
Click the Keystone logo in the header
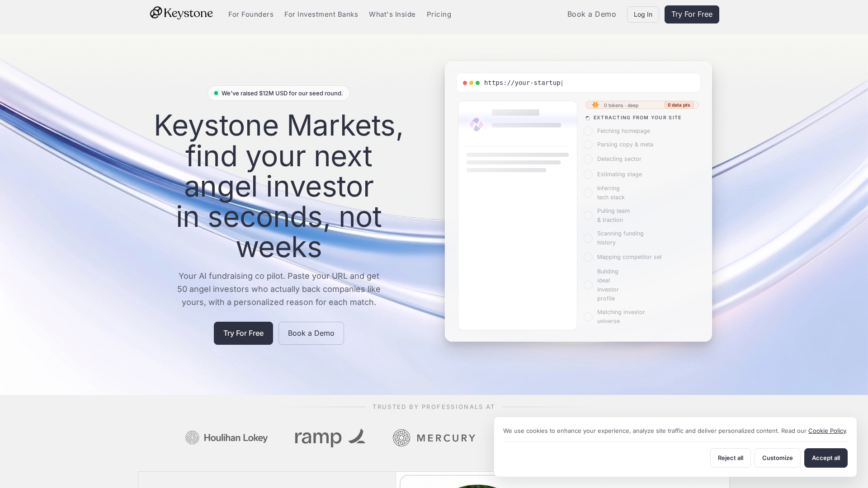(181, 13)
